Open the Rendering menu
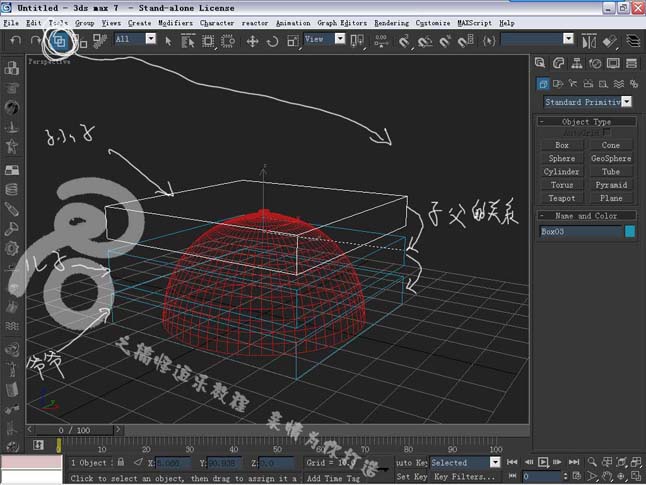The image size is (646, 485). (391, 23)
